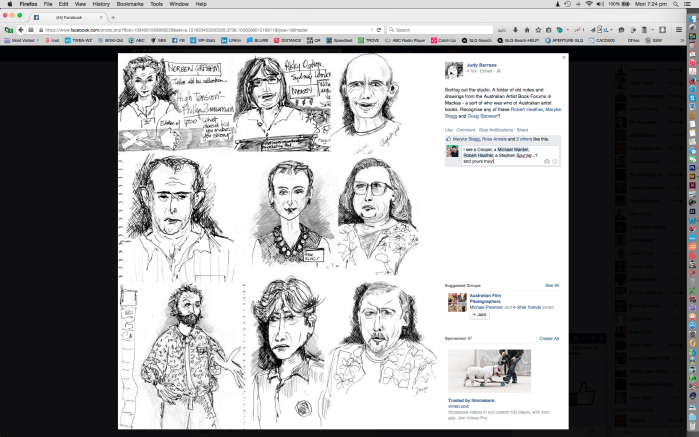Viewport: 699px width, 437px height.
Task: Join the Australian Film Photographers group
Action: click(480, 314)
